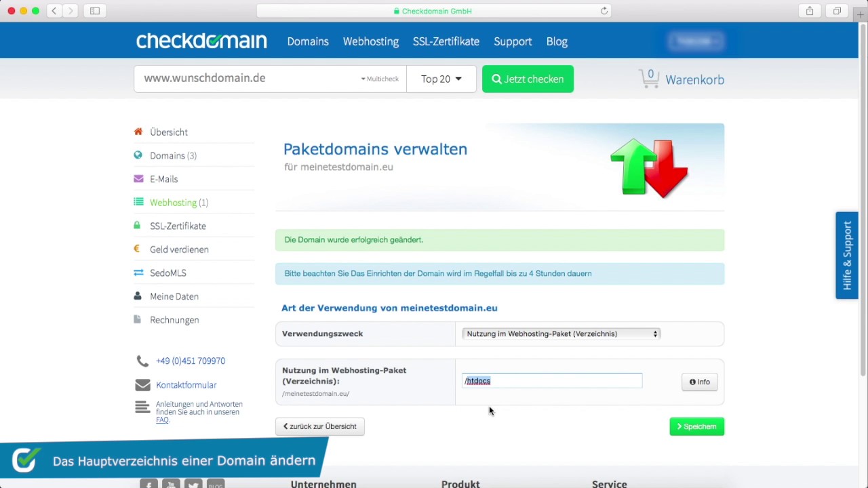Open the Kontaktformular link

186,385
